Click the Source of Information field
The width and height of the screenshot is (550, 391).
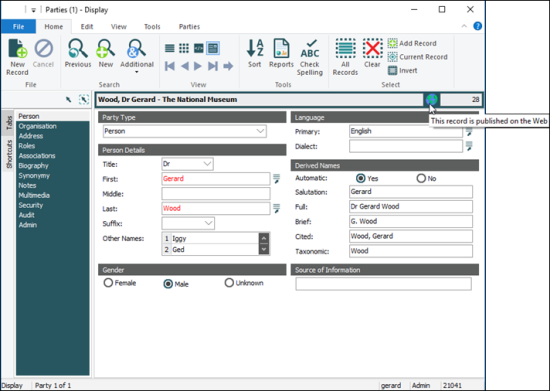[x=383, y=284]
